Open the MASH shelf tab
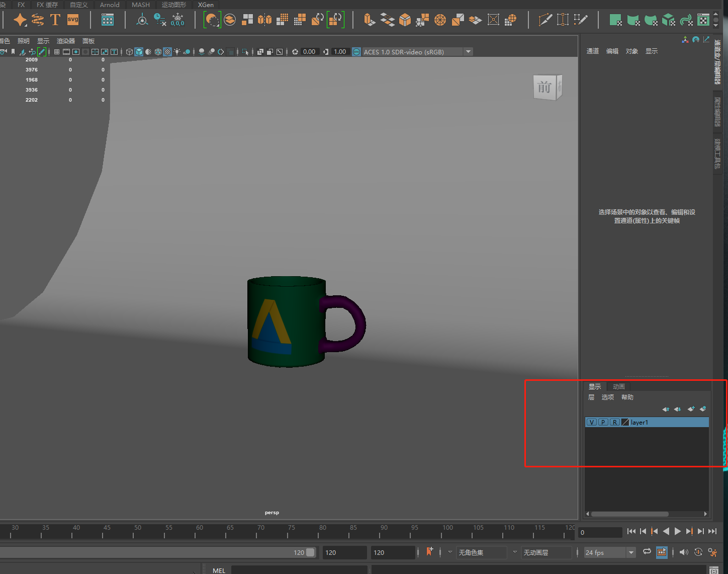 pyautogui.click(x=141, y=5)
